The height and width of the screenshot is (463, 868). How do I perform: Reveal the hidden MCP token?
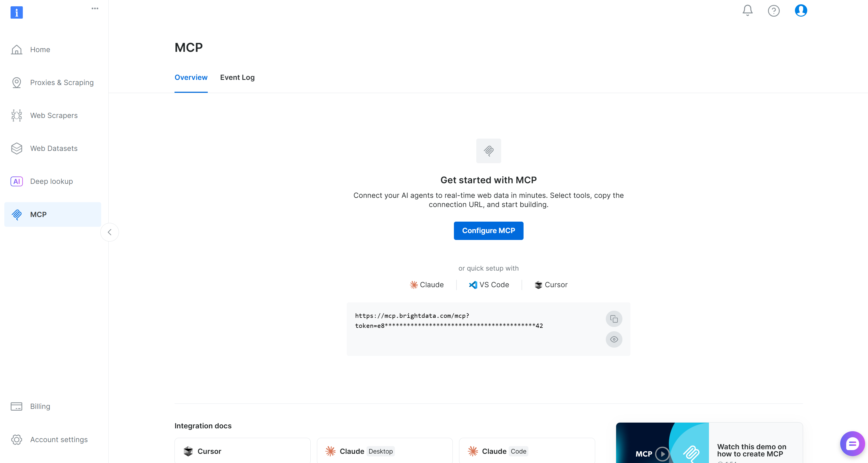(x=614, y=339)
